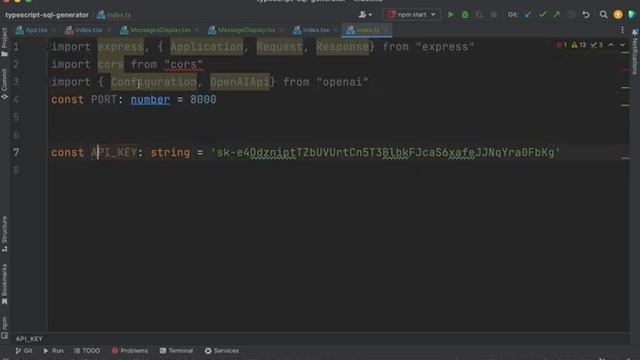This screenshot has height=360, width=640.
Task: Open the Project tool window
Action: tap(4, 42)
